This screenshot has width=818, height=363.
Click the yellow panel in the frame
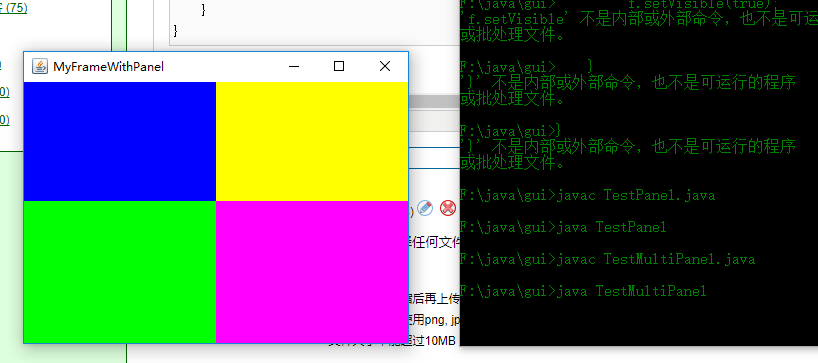(x=311, y=141)
